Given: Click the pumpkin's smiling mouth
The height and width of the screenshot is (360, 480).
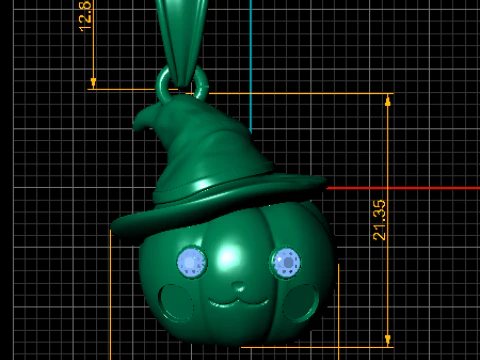Looking at the screenshot, I should click(x=238, y=303).
